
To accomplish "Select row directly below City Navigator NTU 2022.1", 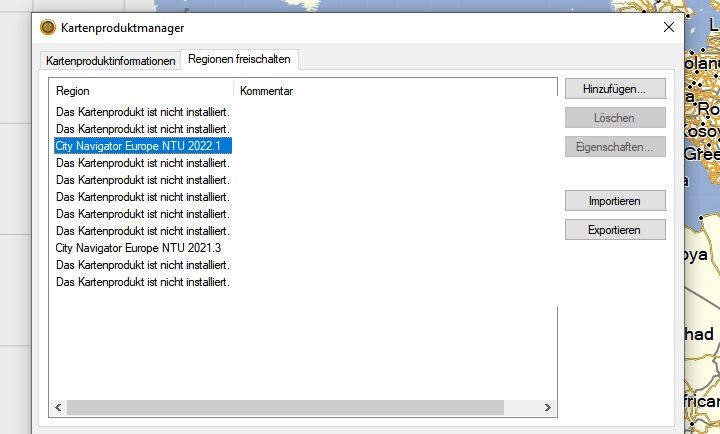I will tap(143, 163).
